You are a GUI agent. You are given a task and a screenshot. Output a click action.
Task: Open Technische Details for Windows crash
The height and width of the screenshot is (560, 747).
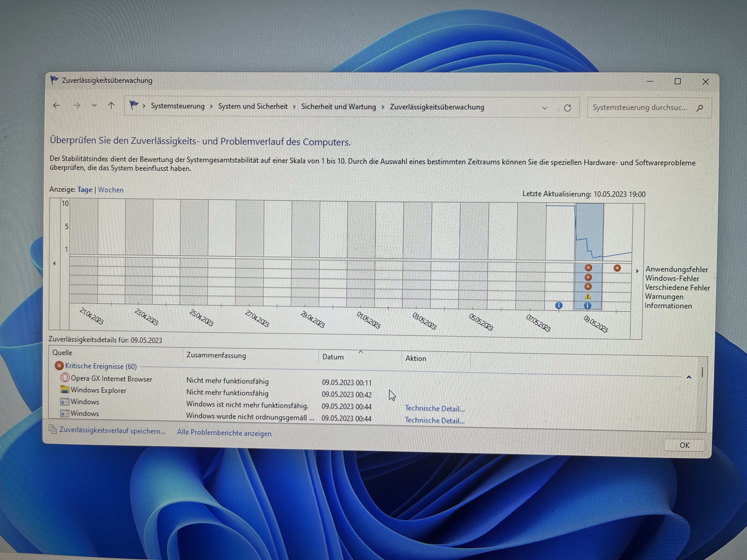[435, 409]
